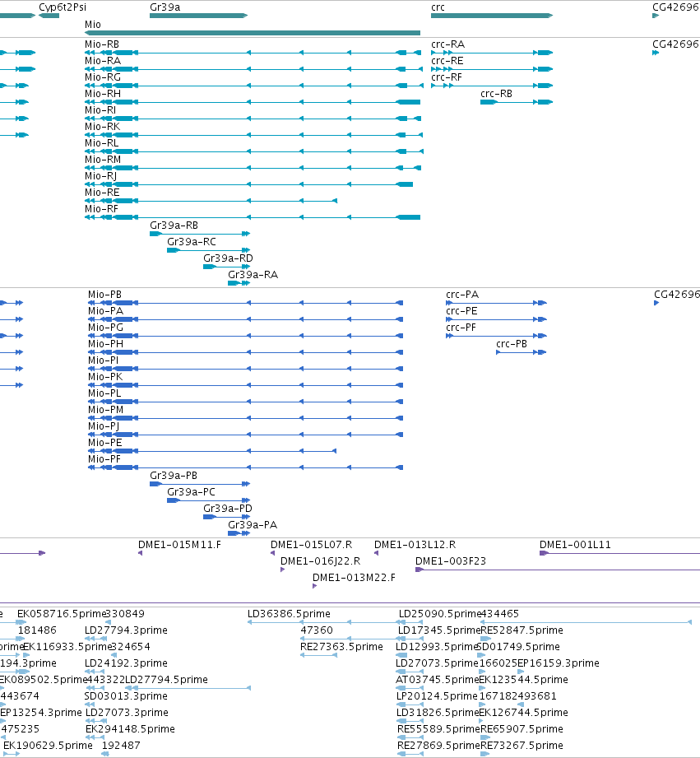The image size is (700, 758).
Task: Click protein label Mio-PK
Action: pyautogui.click(x=104, y=377)
